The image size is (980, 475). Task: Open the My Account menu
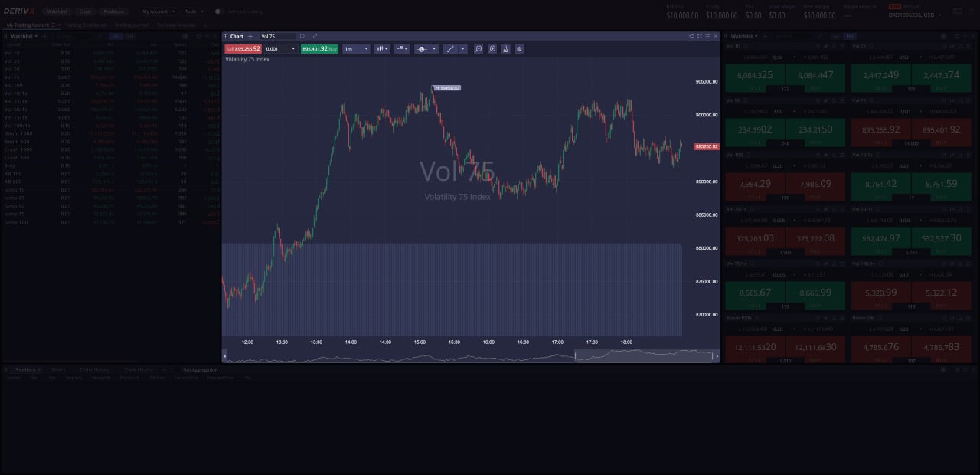pyautogui.click(x=158, y=11)
